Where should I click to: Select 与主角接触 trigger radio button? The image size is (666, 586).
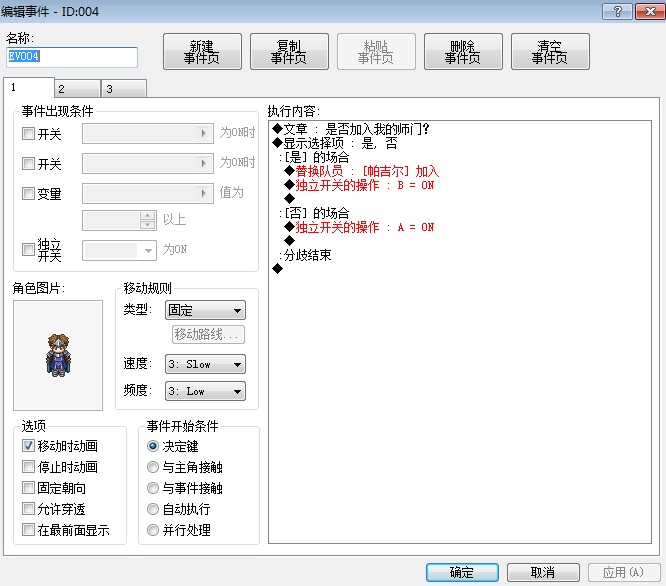(x=153, y=467)
